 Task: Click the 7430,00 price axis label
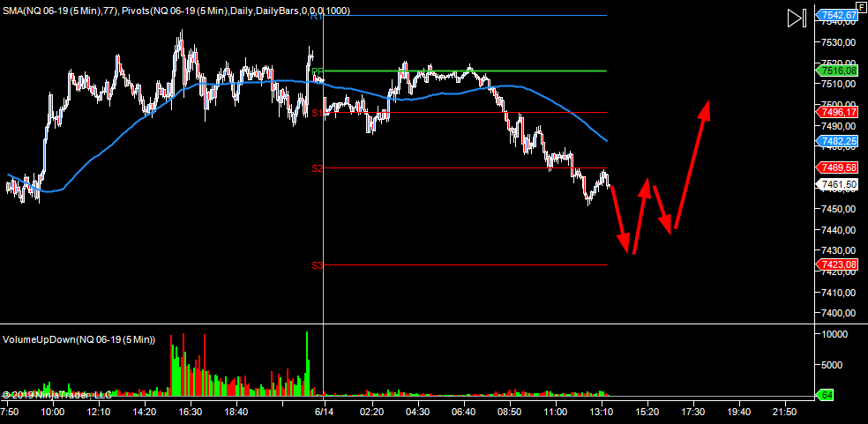pos(841,250)
